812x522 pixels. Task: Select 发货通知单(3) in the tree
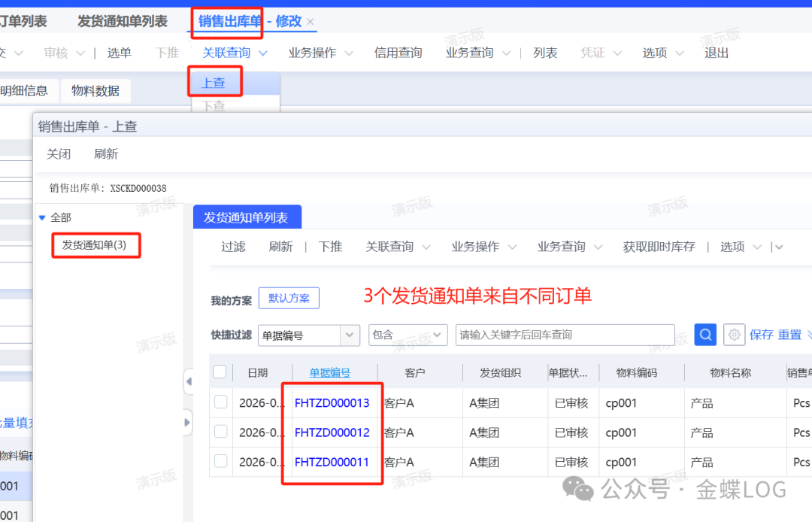pos(95,245)
